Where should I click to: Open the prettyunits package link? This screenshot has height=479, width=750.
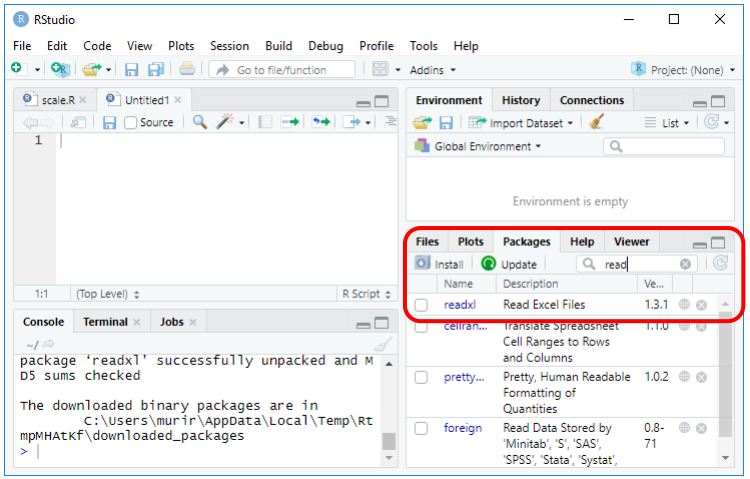pyautogui.click(x=464, y=377)
